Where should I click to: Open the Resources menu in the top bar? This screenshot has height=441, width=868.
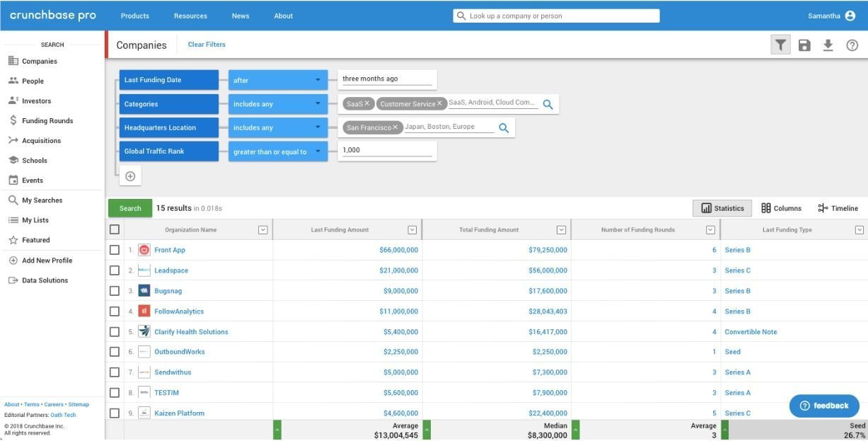[x=190, y=16]
